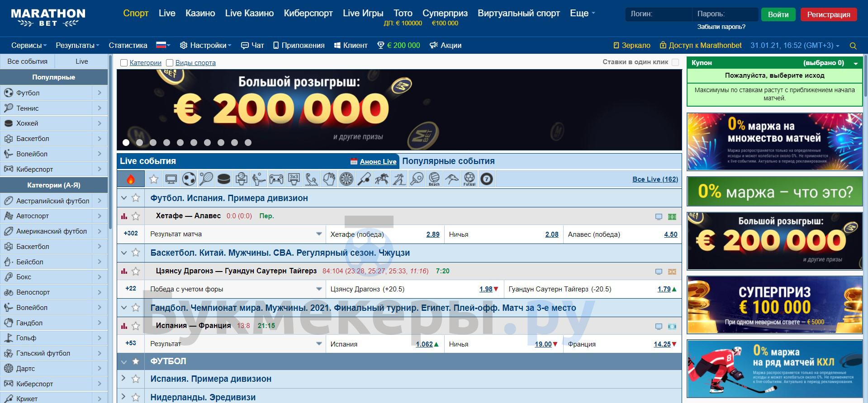Select the billiards ball filter icon
Image resolution: width=868 pixels, height=403 pixels.
tap(487, 179)
